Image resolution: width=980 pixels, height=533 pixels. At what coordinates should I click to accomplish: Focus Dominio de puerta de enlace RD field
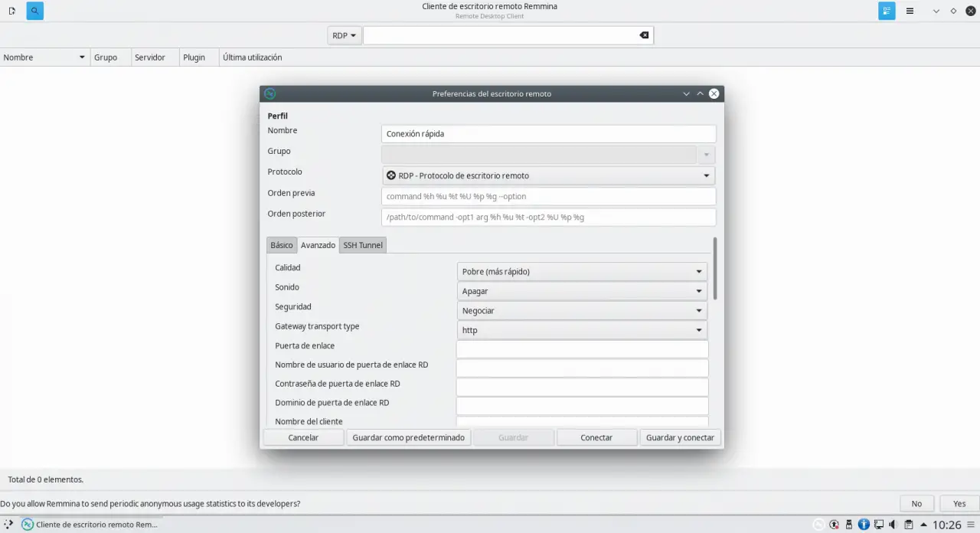582,406
